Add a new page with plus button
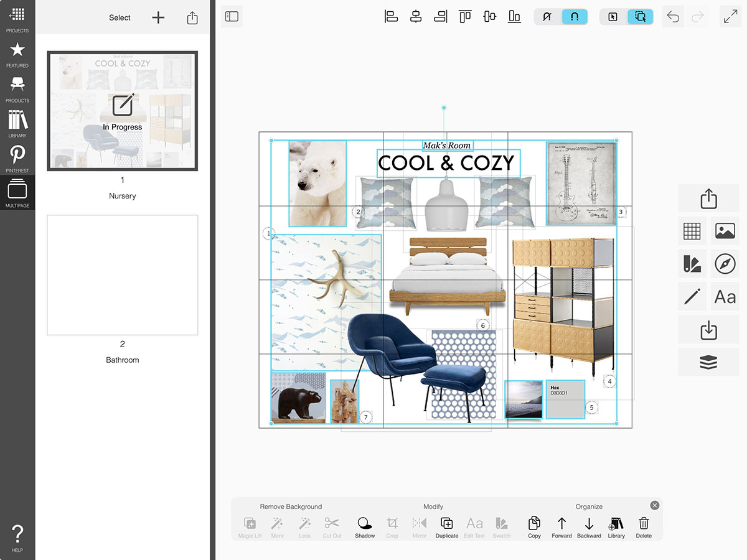747x560 pixels. click(x=159, y=17)
